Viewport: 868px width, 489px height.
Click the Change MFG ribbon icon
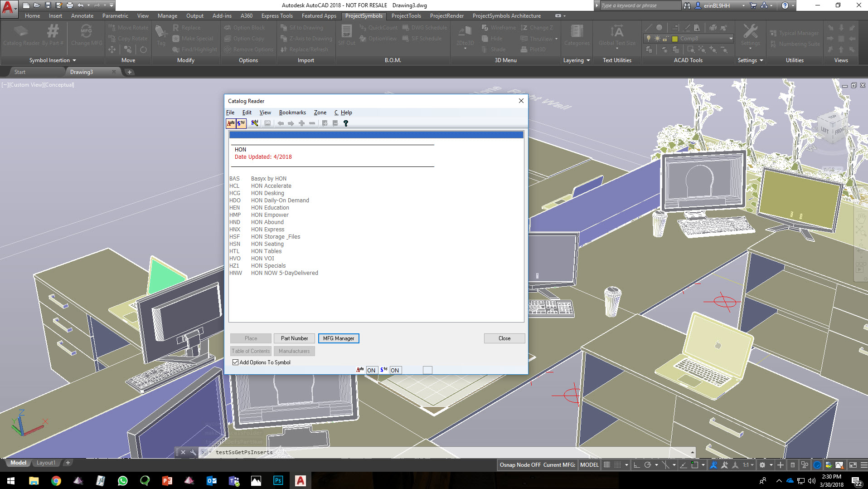click(x=86, y=31)
